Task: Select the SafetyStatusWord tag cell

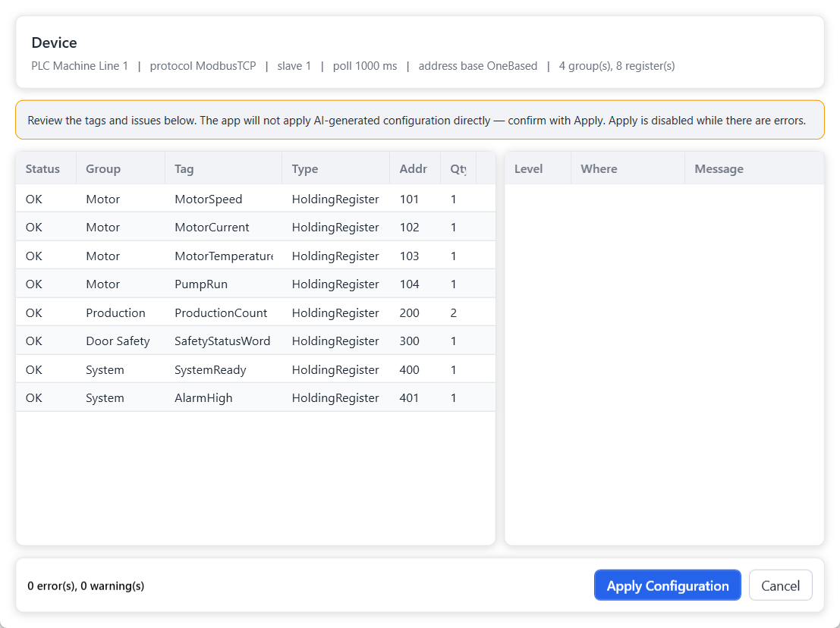Action: (x=223, y=341)
